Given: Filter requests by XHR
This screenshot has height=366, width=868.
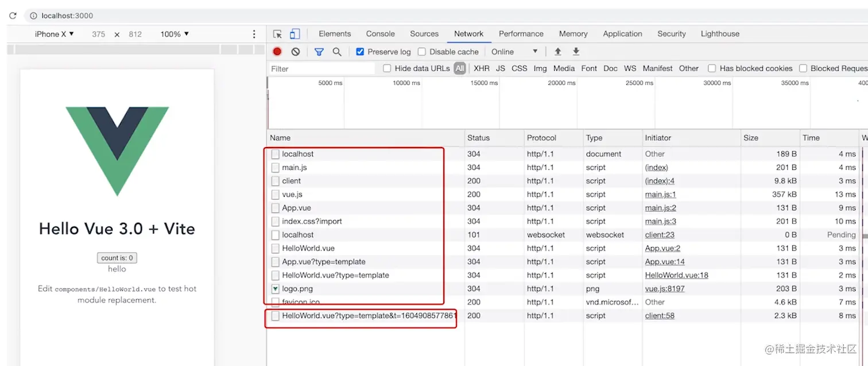Looking at the screenshot, I should (x=482, y=68).
